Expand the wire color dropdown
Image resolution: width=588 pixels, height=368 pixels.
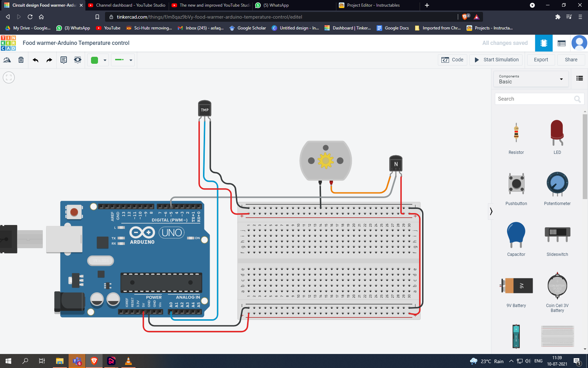click(105, 60)
